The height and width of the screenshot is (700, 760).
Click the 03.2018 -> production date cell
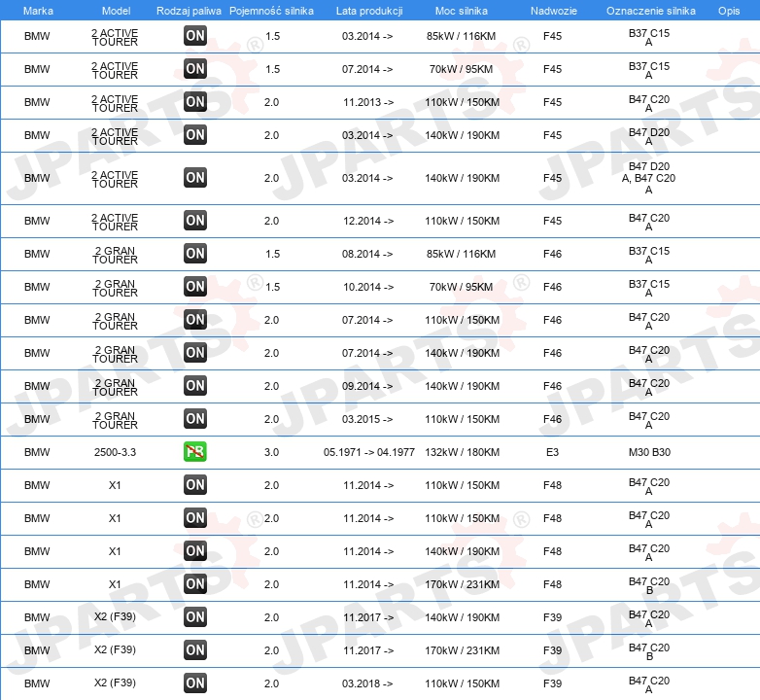[x=367, y=683]
